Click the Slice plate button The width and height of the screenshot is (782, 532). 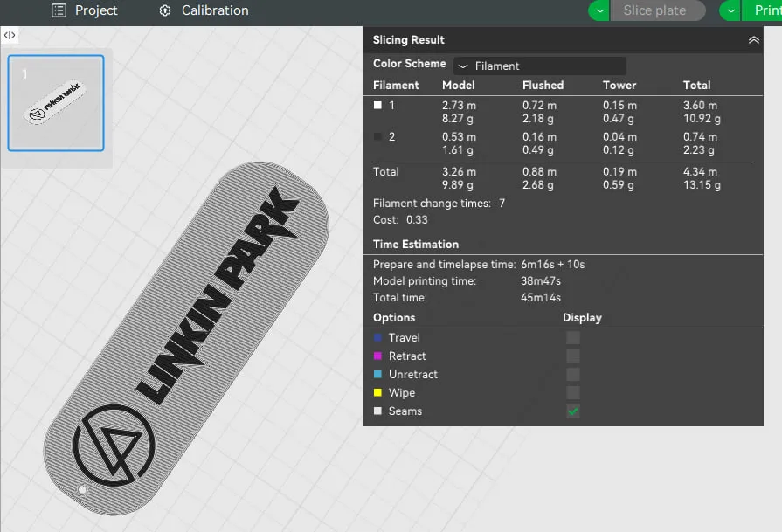click(x=657, y=10)
